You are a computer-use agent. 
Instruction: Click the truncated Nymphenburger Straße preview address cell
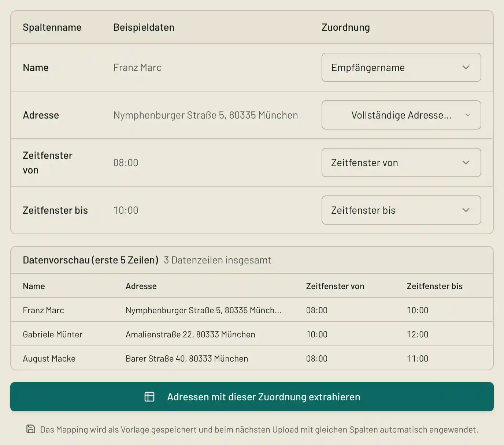pos(203,310)
